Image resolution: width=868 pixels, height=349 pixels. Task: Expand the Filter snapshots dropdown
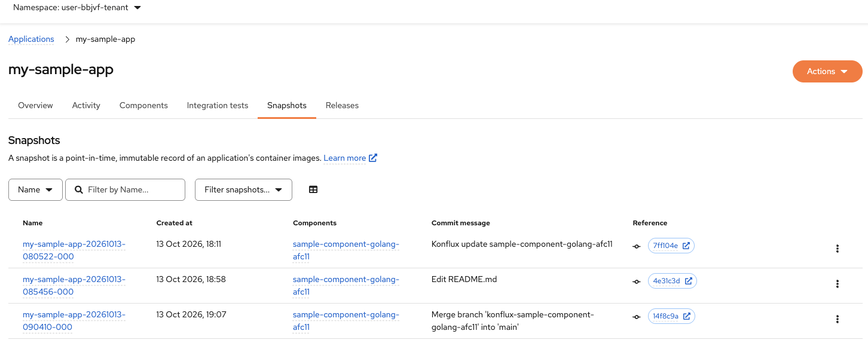click(243, 189)
